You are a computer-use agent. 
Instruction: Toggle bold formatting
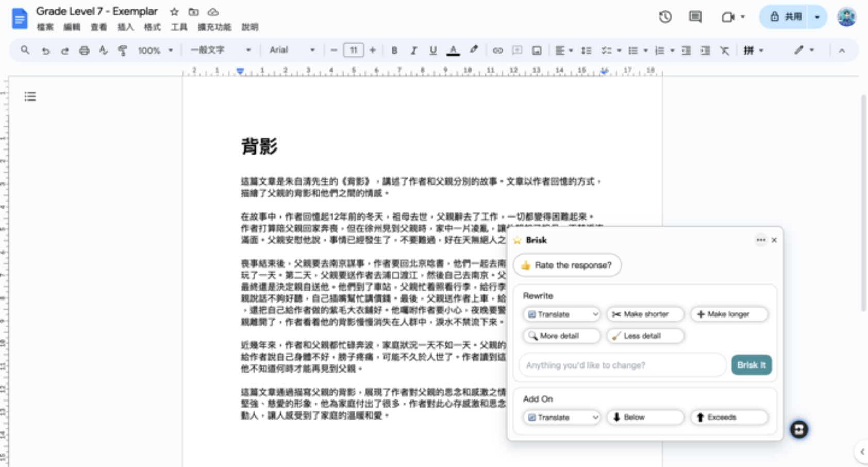[394, 51]
